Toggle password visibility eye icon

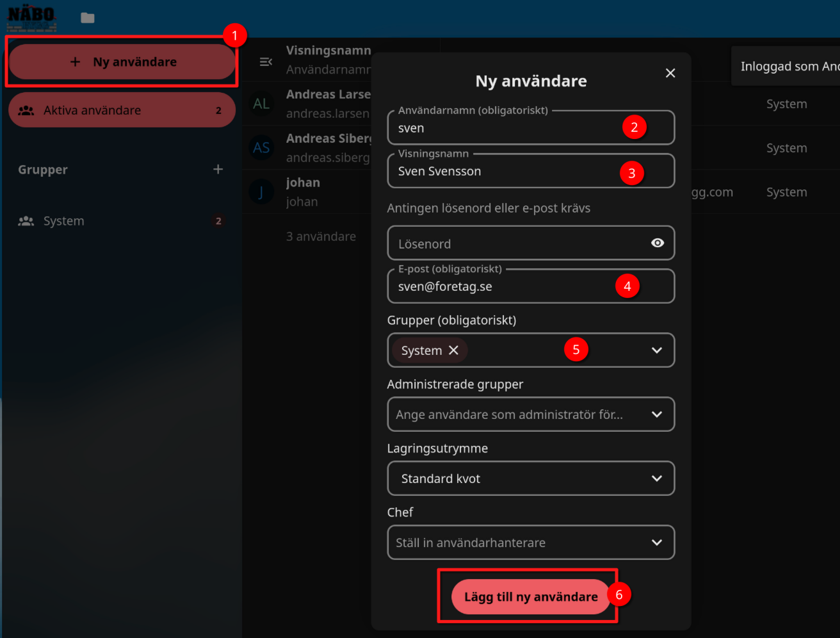coord(658,243)
